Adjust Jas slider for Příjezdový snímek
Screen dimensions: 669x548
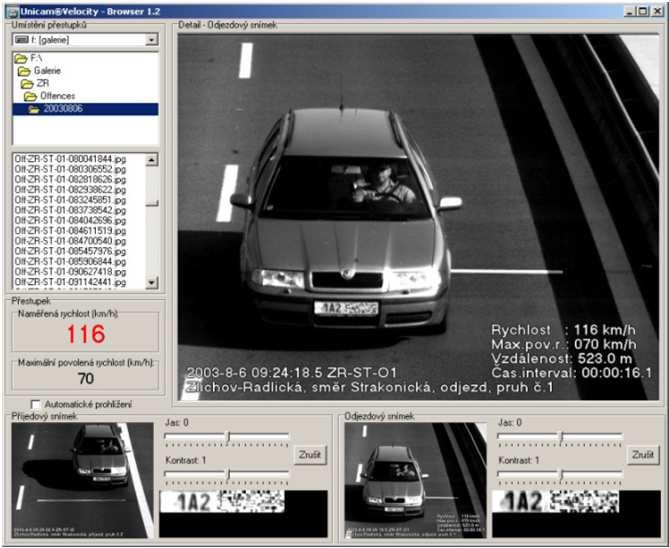click(227, 437)
